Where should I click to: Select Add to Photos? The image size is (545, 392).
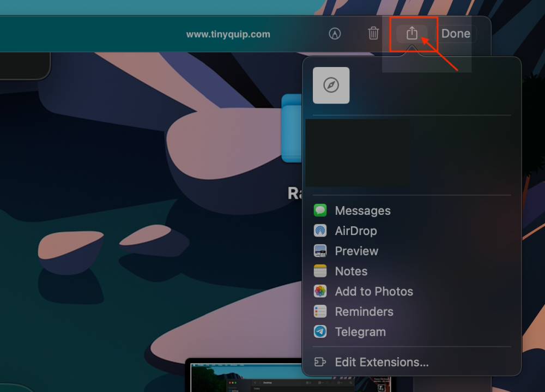[x=373, y=291]
